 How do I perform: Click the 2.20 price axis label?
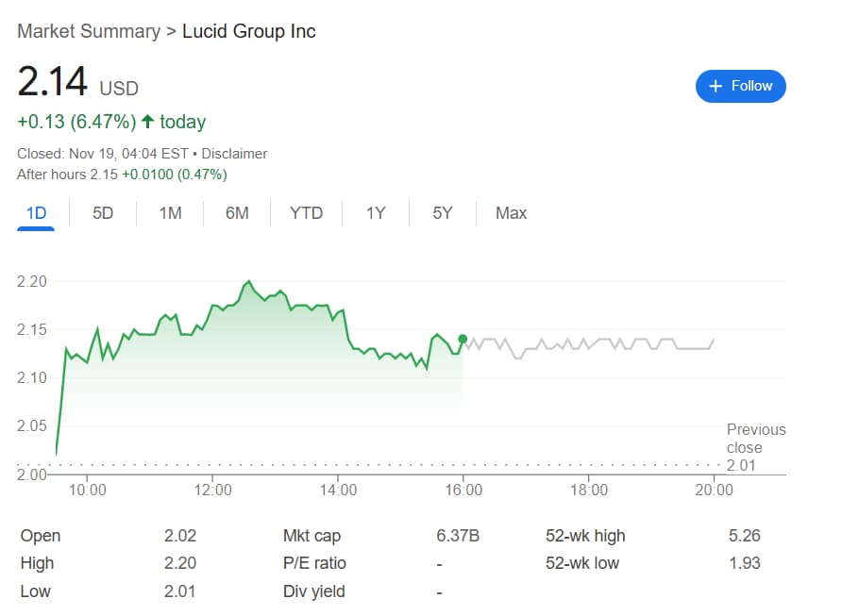(32, 282)
